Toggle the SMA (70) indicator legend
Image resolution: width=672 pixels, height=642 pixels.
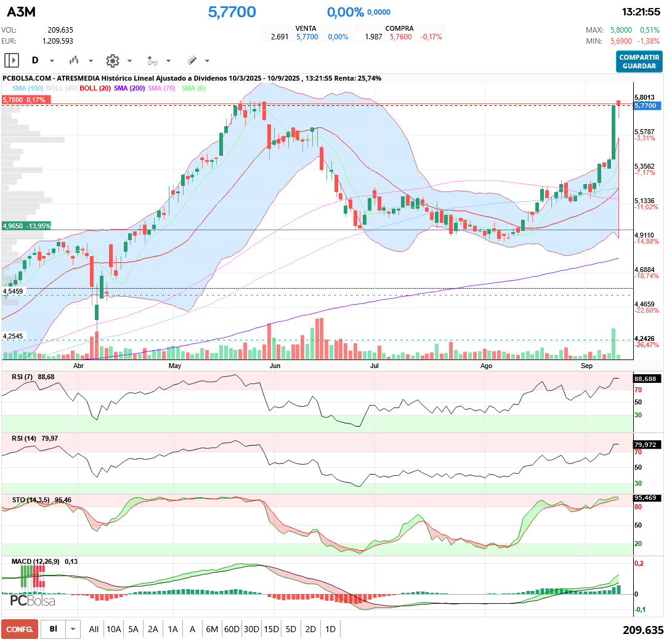coord(161,88)
